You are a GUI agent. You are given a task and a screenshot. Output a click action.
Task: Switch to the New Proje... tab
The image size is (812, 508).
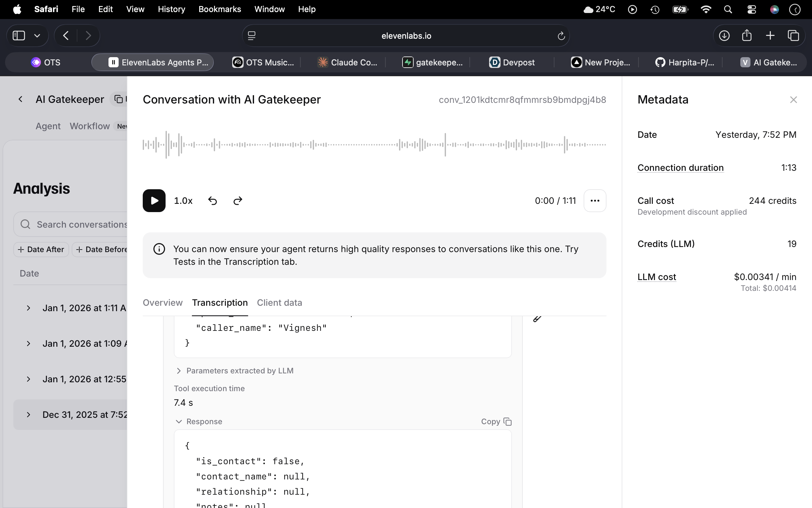point(601,63)
